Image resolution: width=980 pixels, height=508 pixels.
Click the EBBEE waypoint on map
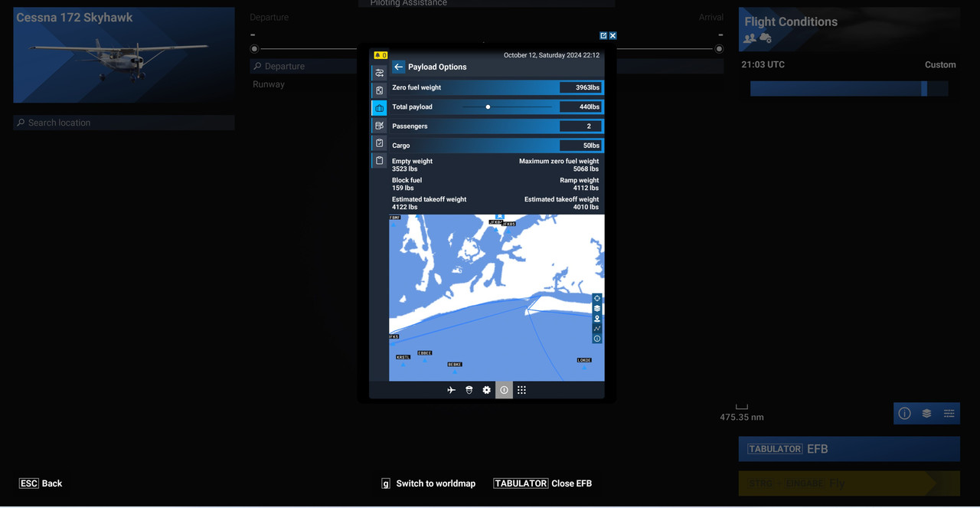coord(424,353)
